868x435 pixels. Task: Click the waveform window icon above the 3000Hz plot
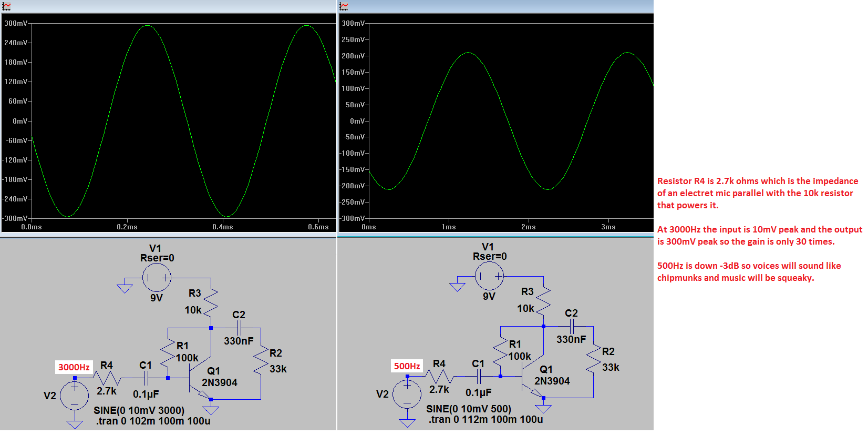click(x=7, y=6)
